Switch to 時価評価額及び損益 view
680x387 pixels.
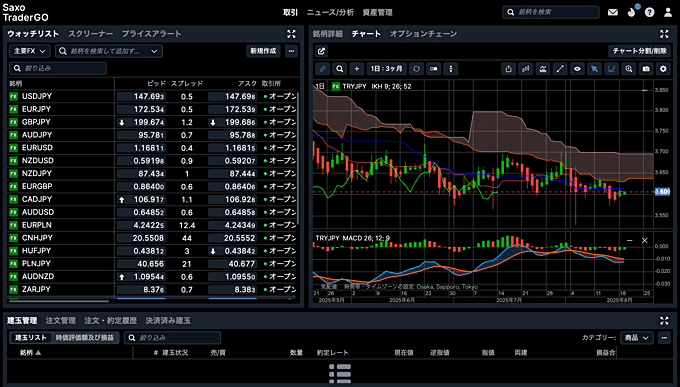pos(85,338)
